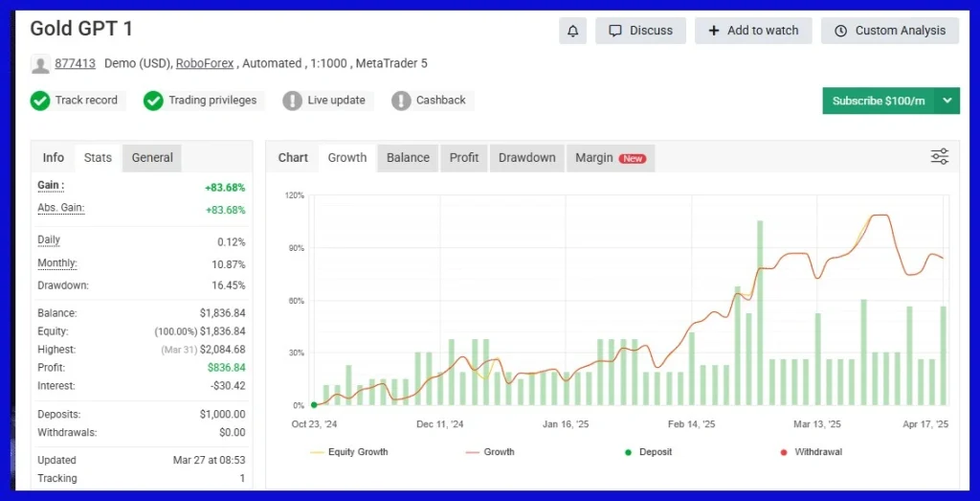Open the RoboForex broker link
This screenshot has width=980, height=501.
[x=206, y=64]
